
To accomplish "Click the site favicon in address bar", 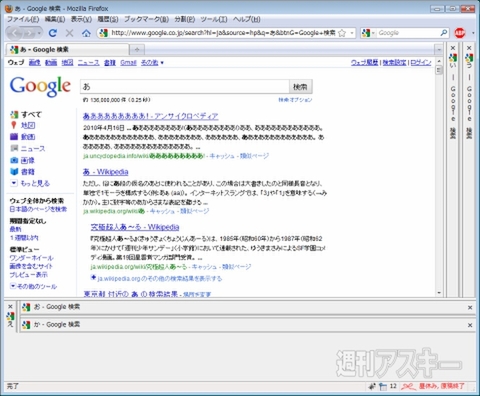I will coord(104,33).
